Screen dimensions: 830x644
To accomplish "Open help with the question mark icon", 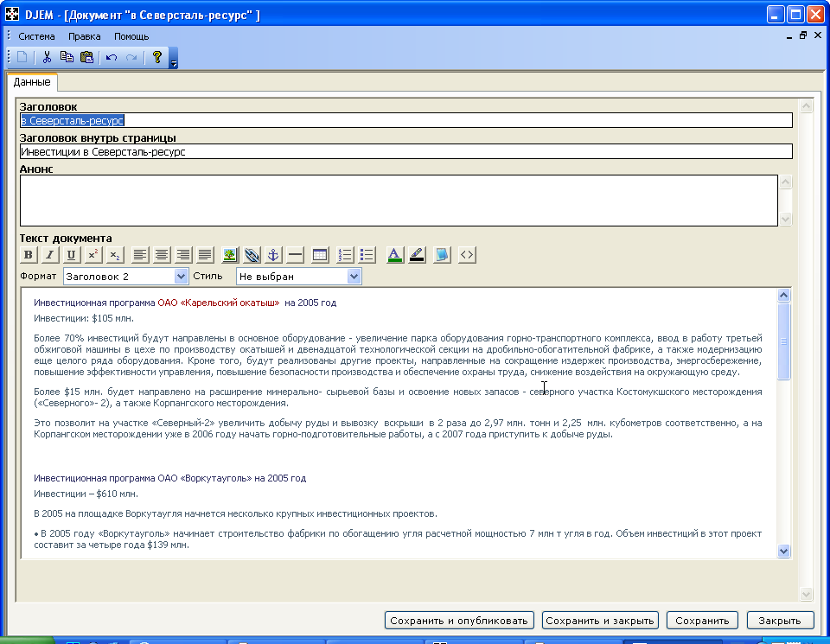I will pos(156,57).
